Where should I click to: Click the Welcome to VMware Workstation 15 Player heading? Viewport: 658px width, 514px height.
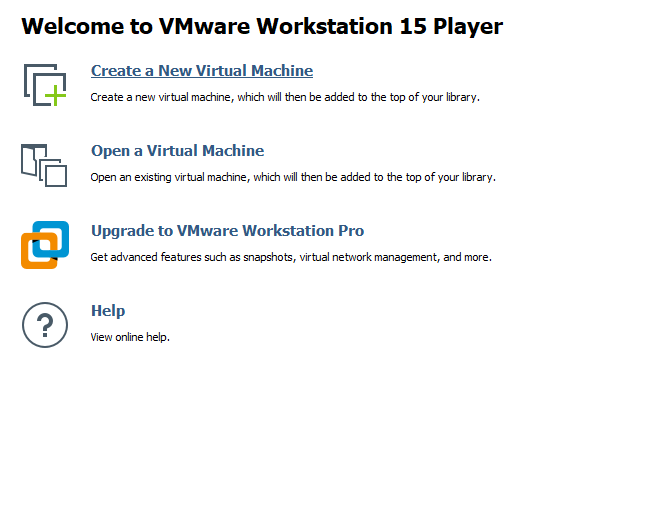(x=262, y=26)
